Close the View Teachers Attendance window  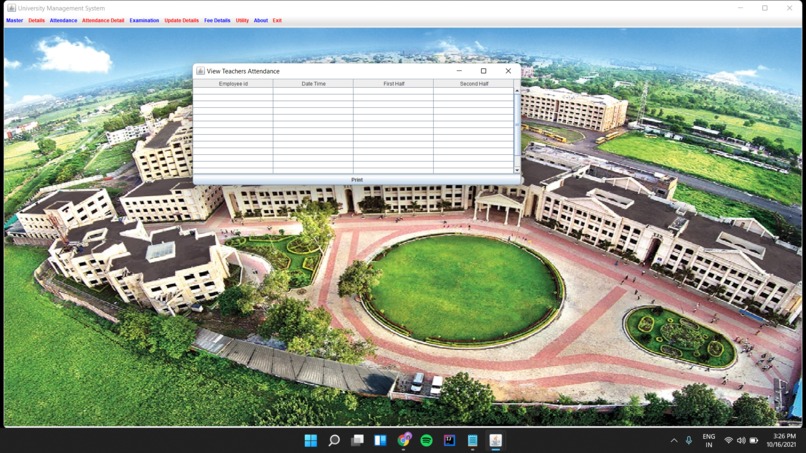(508, 71)
